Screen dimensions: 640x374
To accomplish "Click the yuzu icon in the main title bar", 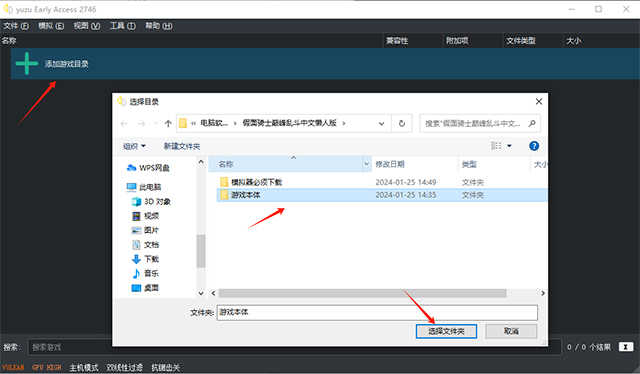I will [x=7, y=9].
